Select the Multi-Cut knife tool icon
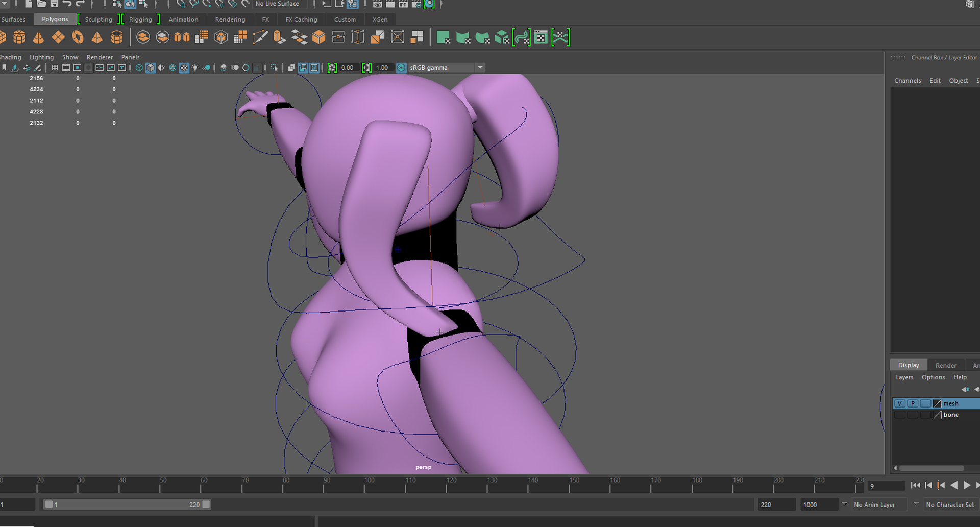 point(260,37)
